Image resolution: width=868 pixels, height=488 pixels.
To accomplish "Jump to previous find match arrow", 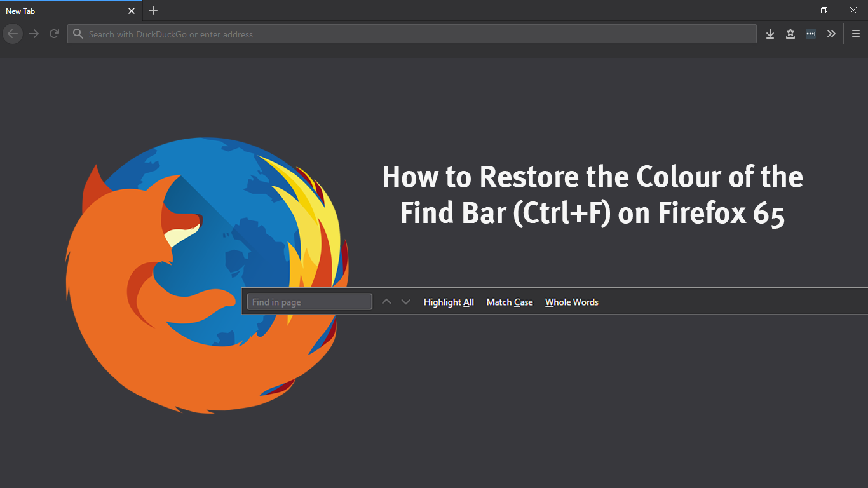I will point(386,302).
